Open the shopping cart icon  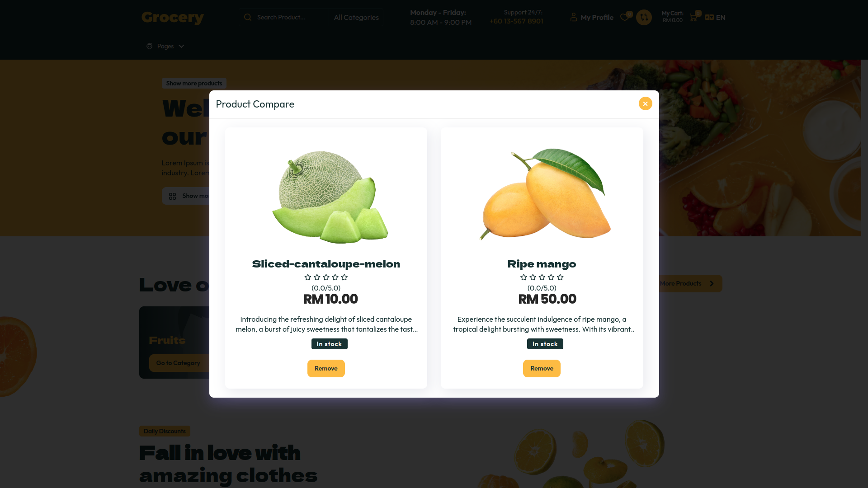(693, 18)
